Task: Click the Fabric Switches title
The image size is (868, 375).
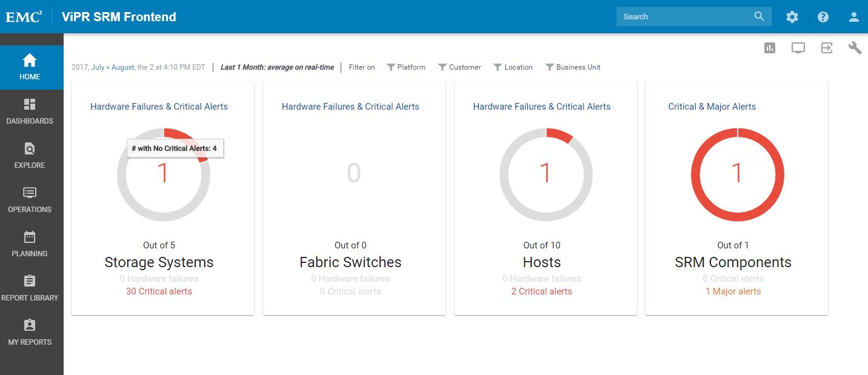Action: pos(350,262)
